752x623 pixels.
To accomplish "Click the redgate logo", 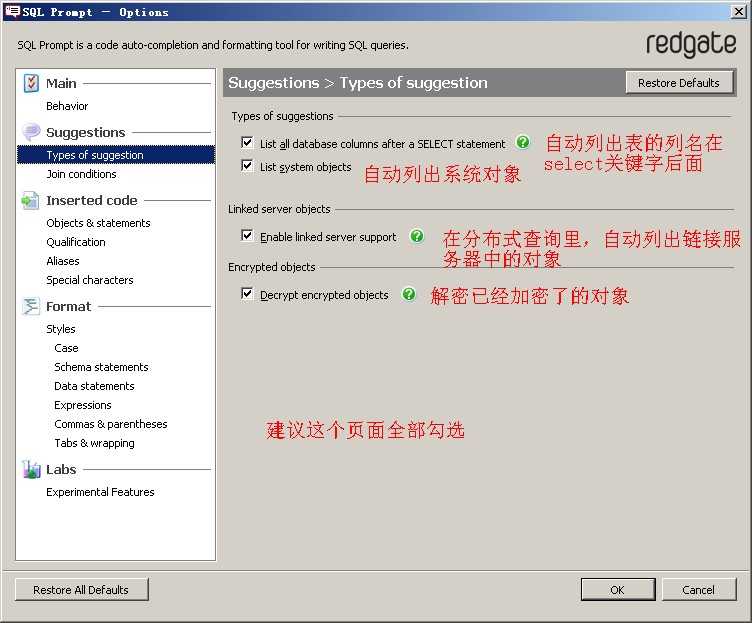I will [691, 45].
